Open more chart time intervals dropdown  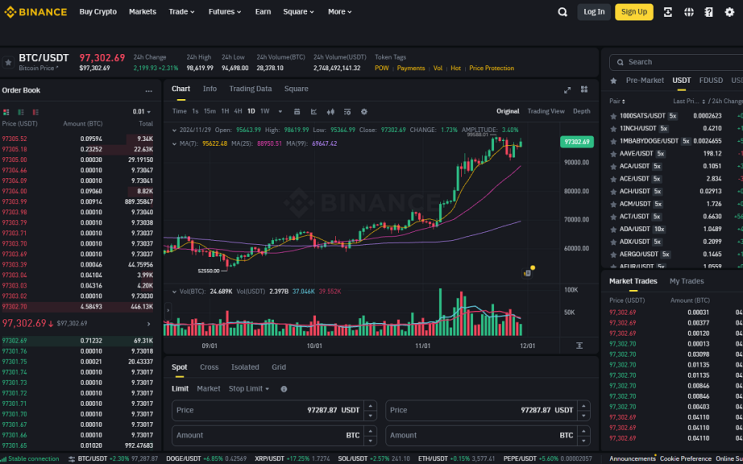pyautogui.click(x=280, y=112)
